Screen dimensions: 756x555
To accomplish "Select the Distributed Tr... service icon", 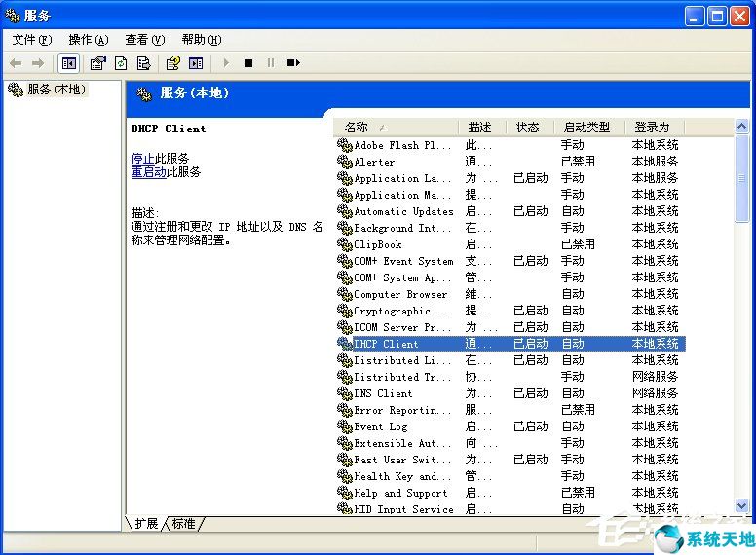I will [344, 377].
